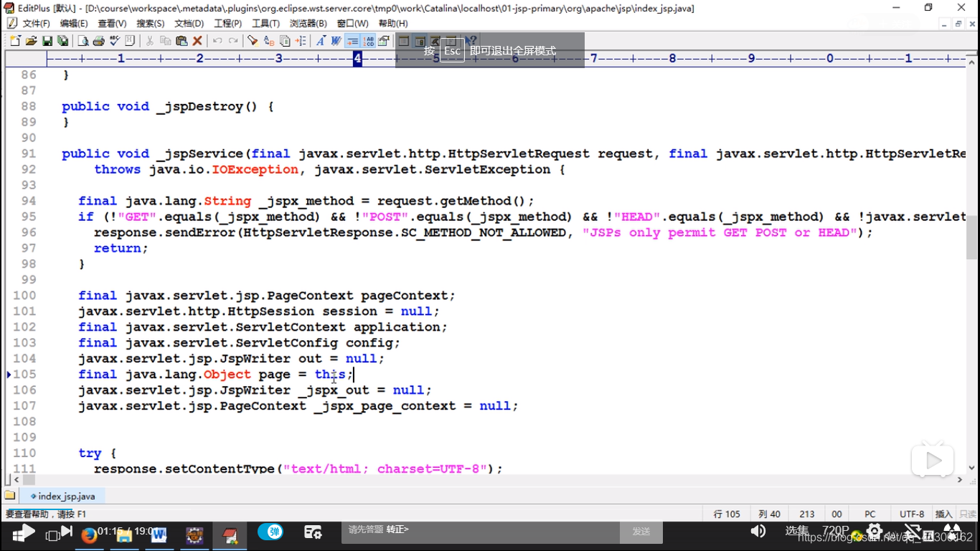Open the video player settings gear
The height and width of the screenshot is (551, 980).
tap(875, 531)
